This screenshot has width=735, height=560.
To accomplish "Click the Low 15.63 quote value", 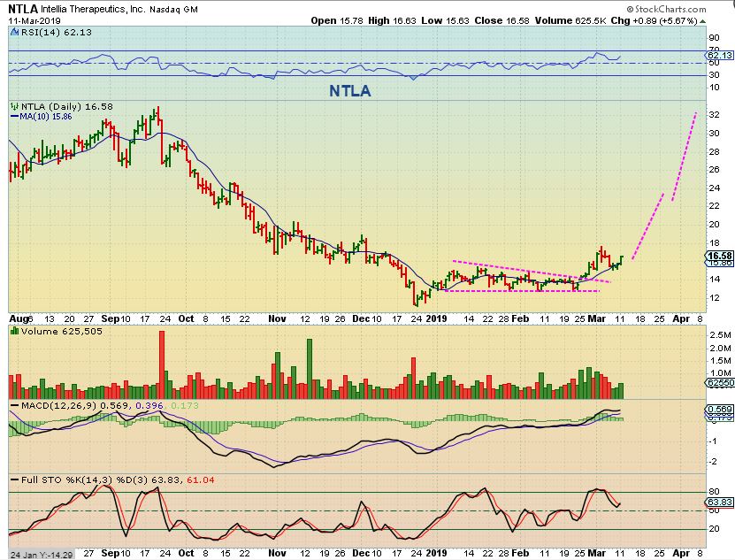I will point(445,20).
